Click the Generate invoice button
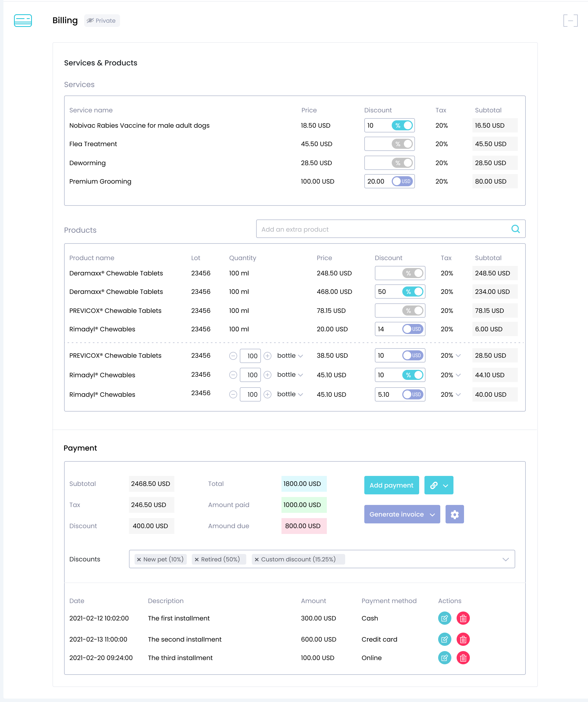This screenshot has height=702, width=588. tap(401, 514)
